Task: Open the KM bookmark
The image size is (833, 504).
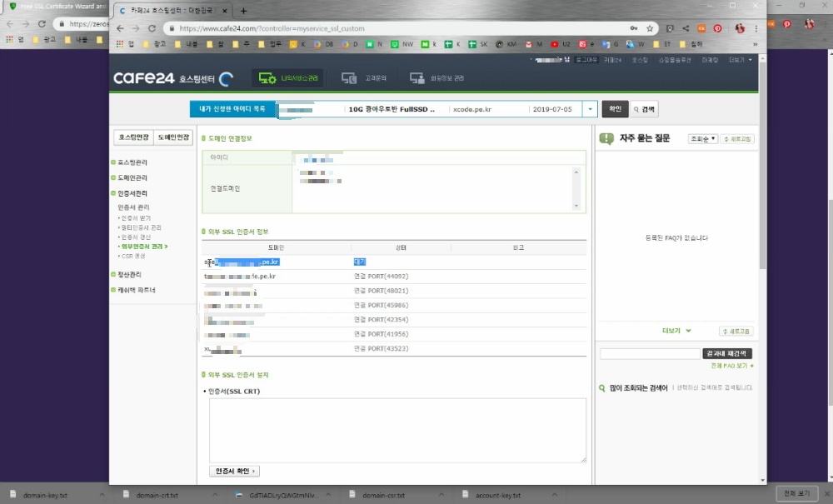Action: pyautogui.click(x=506, y=44)
